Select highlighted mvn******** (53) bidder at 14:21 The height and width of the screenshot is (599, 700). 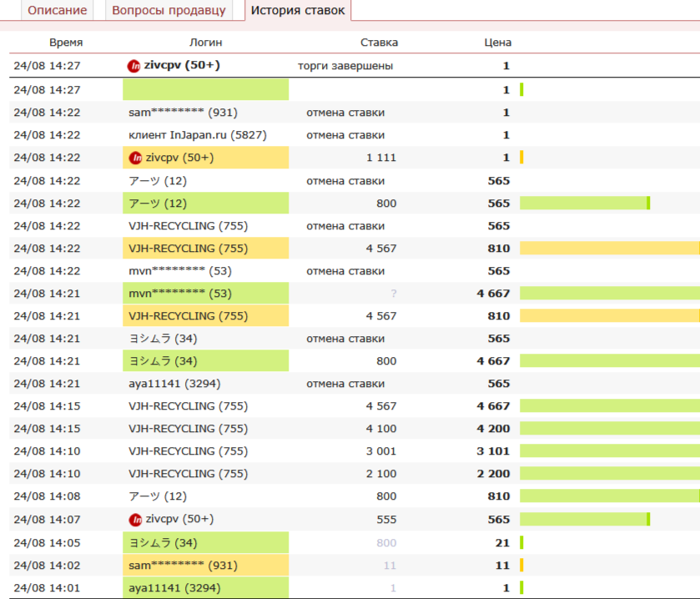tap(179, 294)
